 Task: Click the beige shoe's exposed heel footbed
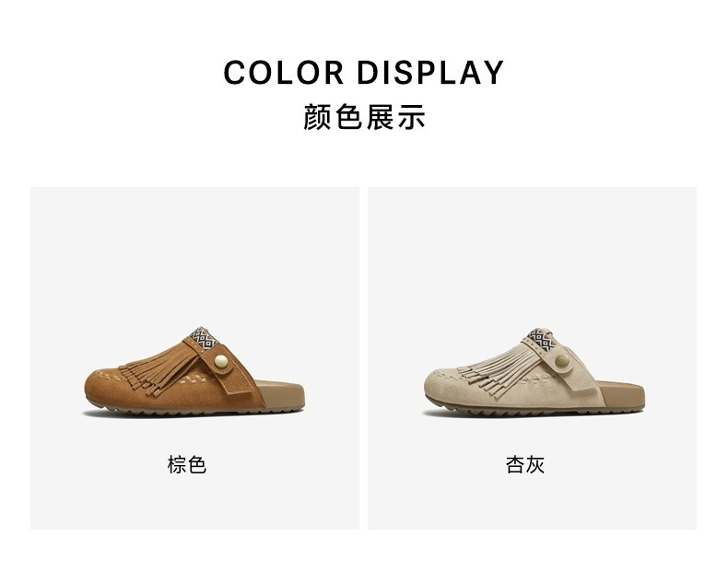click(621, 393)
